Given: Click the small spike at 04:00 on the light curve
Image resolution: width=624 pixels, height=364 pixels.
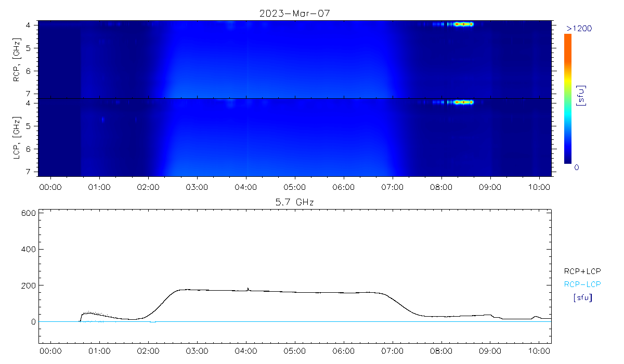Looking at the screenshot, I should tap(248, 288).
